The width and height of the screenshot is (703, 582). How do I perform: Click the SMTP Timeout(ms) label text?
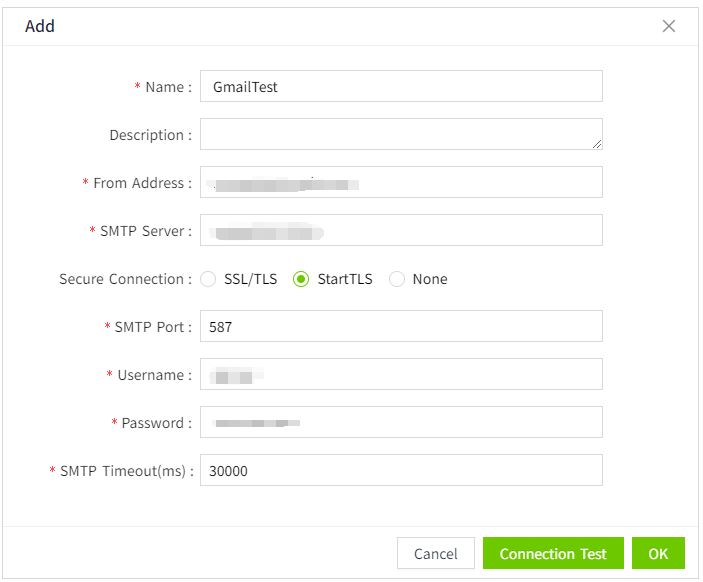coord(126,471)
